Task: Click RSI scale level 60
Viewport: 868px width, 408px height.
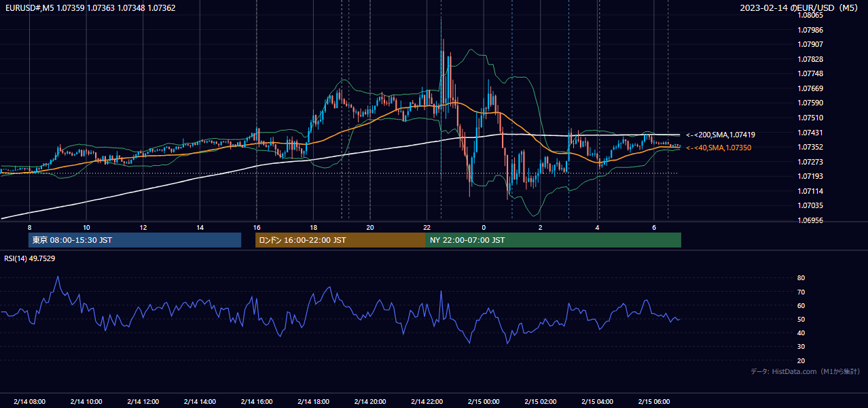Action: tap(801, 305)
